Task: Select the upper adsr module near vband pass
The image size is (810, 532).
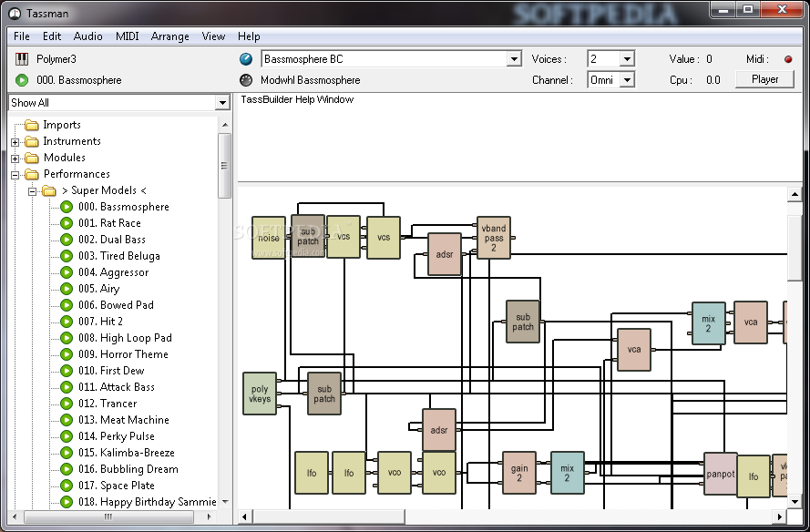Action: [x=445, y=254]
